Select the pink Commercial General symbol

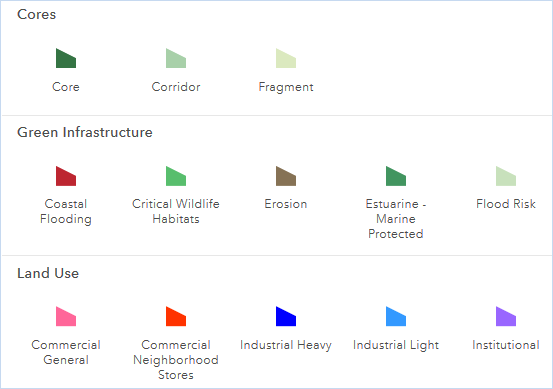click(x=66, y=316)
